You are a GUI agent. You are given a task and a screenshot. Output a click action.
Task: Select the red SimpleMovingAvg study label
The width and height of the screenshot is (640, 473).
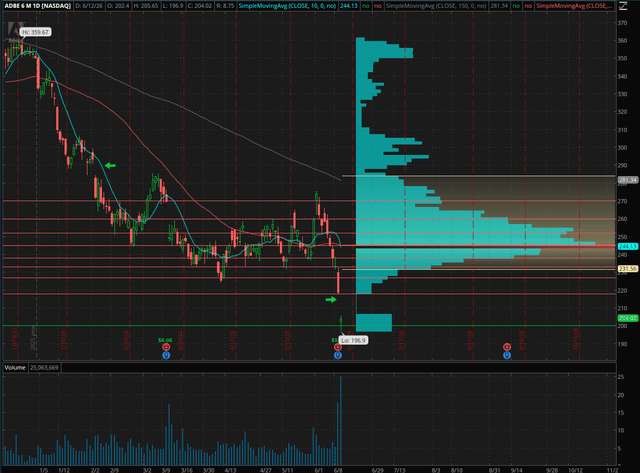[x=575, y=6]
